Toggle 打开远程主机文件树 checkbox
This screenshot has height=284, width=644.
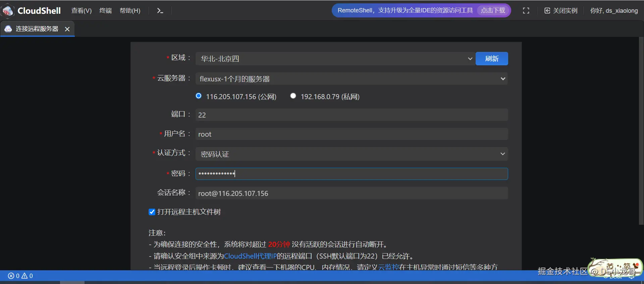pos(152,212)
